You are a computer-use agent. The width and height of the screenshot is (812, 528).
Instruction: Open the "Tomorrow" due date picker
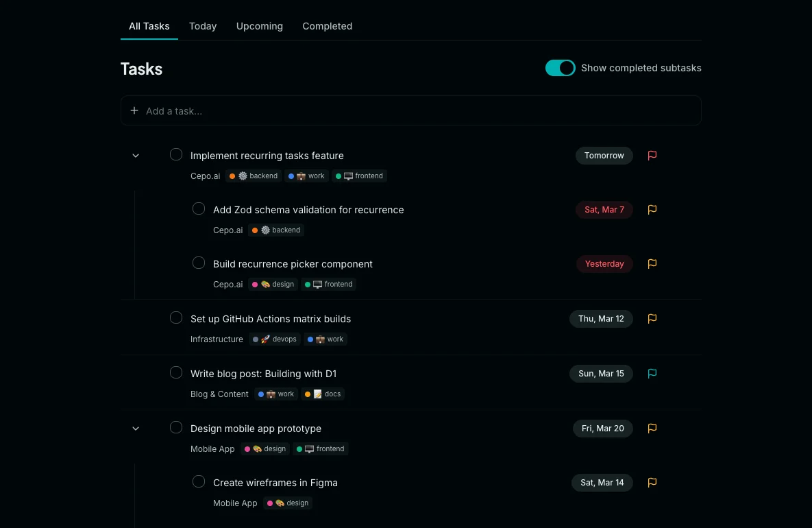pos(604,156)
